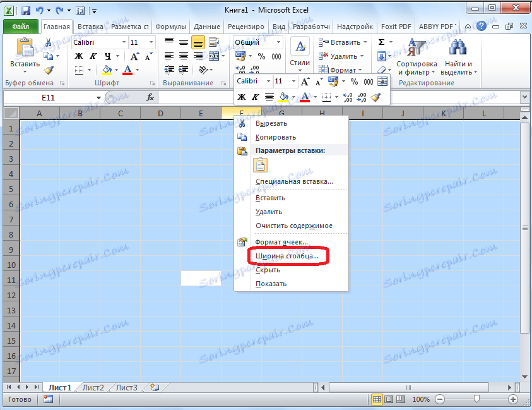532x410 pixels.
Task: Click the Format Painter brush in ribbon
Action: tap(49, 70)
